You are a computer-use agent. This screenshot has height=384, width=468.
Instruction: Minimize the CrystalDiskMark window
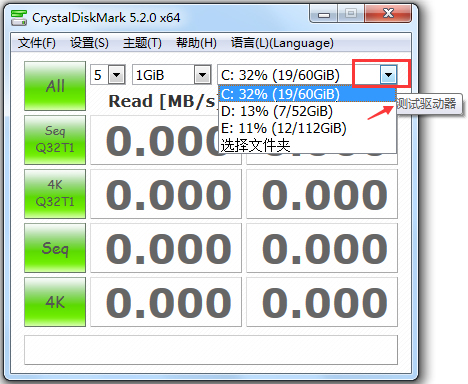(324, 14)
